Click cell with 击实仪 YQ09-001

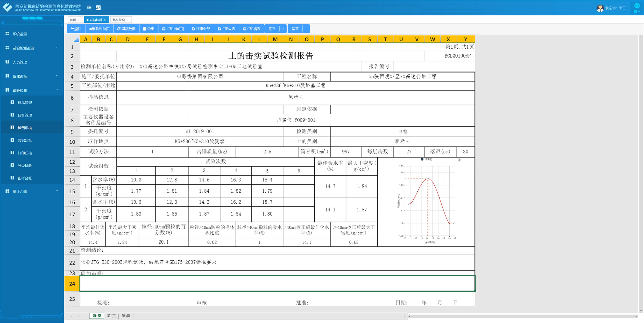click(x=296, y=120)
